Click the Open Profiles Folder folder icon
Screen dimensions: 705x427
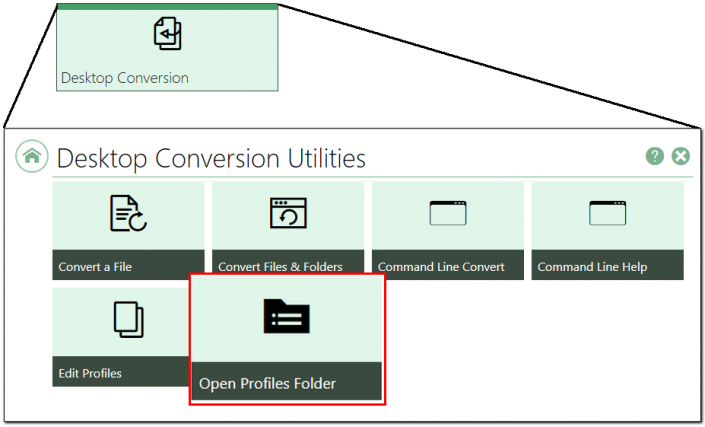pos(287,316)
